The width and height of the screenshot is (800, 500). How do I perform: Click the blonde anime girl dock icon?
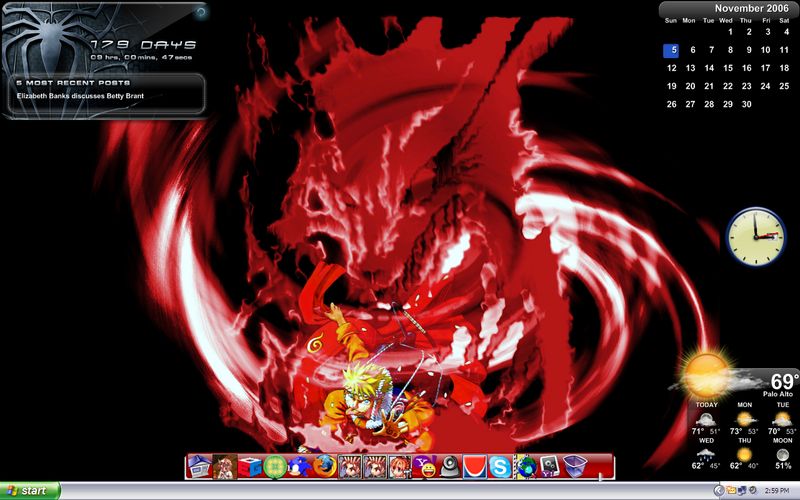(x=224, y=466)
